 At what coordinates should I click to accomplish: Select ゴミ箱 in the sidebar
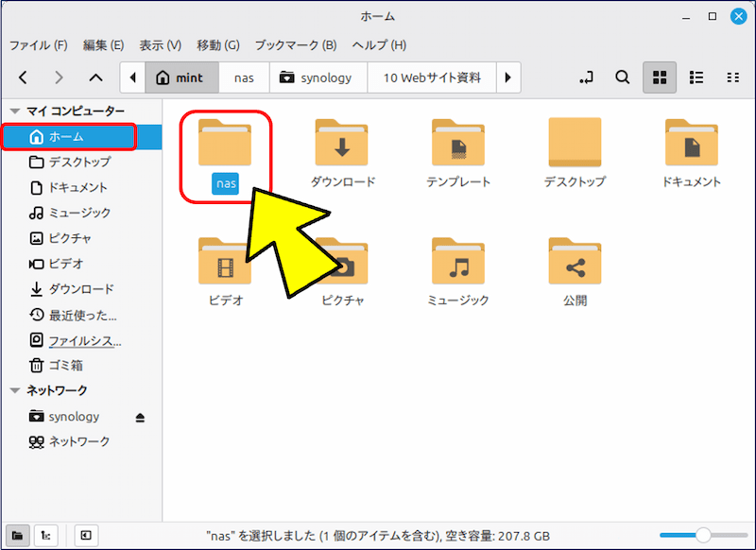click(65, 365)
